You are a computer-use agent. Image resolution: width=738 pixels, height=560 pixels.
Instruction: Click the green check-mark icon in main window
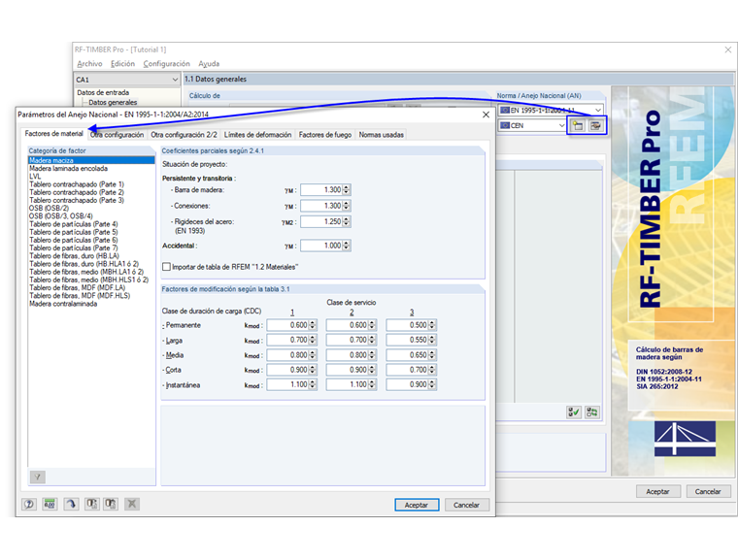(x=574, y=412)
